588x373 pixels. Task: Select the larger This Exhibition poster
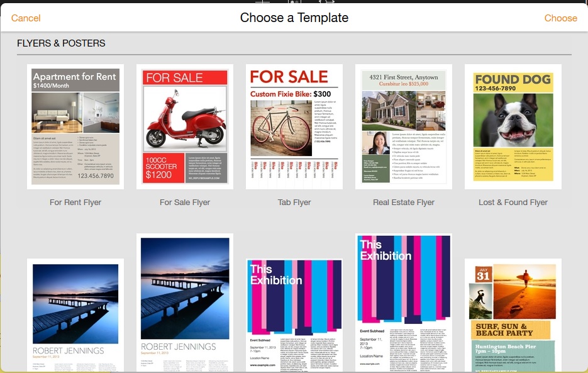404,303
